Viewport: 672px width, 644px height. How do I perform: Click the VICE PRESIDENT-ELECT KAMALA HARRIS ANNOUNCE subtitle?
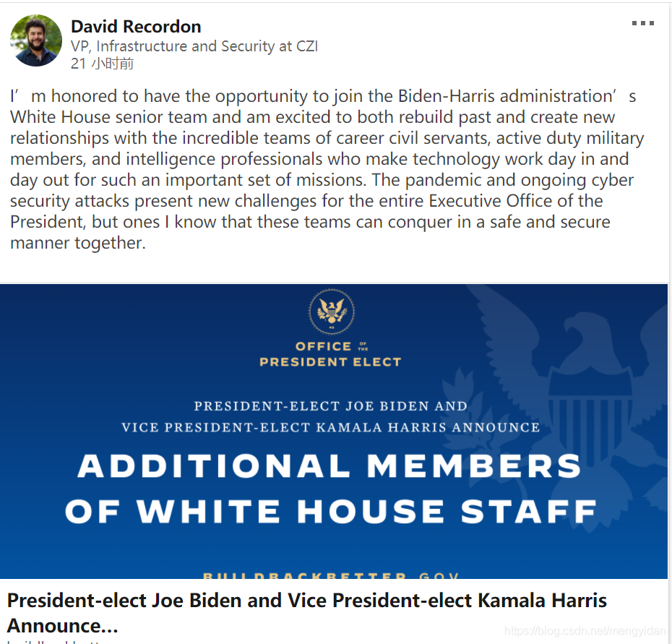[330, 427]
